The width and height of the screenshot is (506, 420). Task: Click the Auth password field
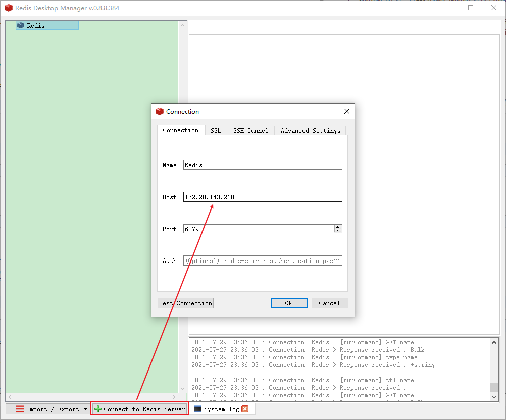point(263,260)
